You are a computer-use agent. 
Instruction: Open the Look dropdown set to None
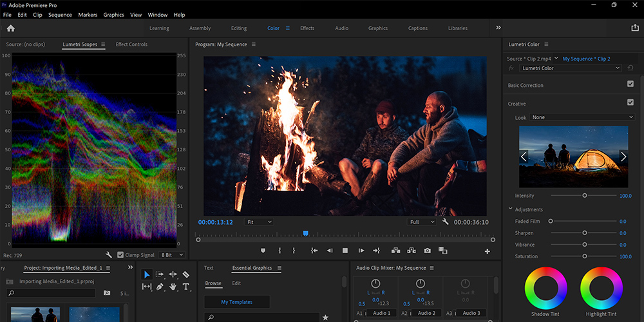tap(582, 117)
